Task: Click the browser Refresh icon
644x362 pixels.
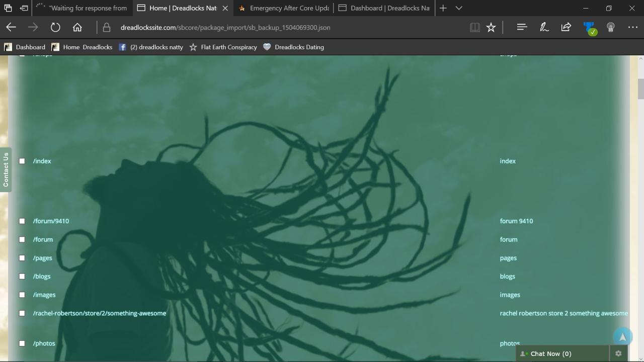Action: click(55, 28)
